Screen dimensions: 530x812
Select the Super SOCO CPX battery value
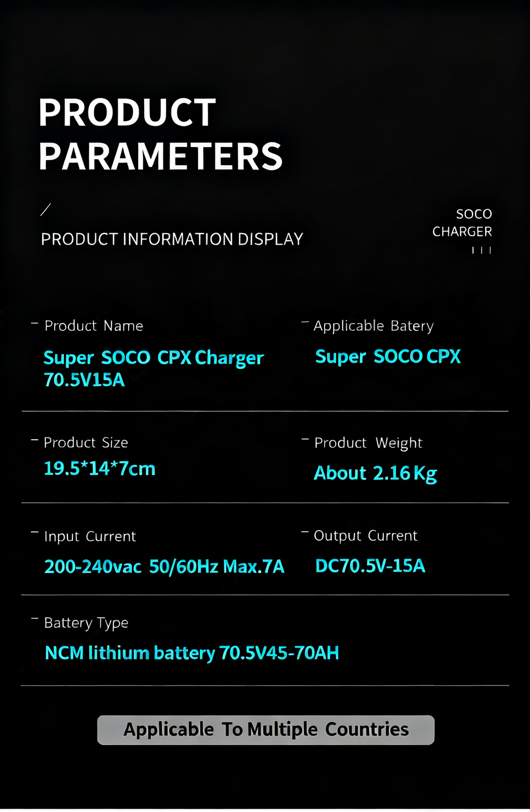pyautogui.click(x=388, y=357)
